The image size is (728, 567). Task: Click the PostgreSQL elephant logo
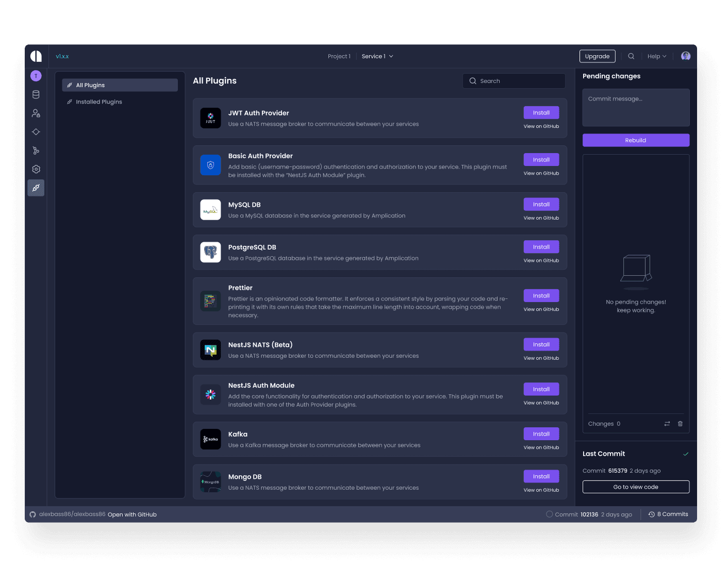click(210, 252)
